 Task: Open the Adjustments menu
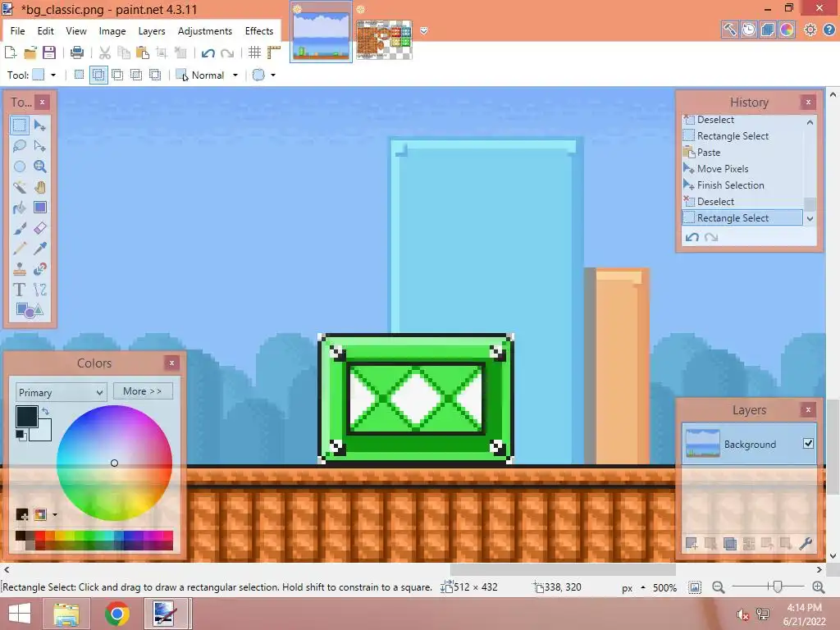[204, 31]
